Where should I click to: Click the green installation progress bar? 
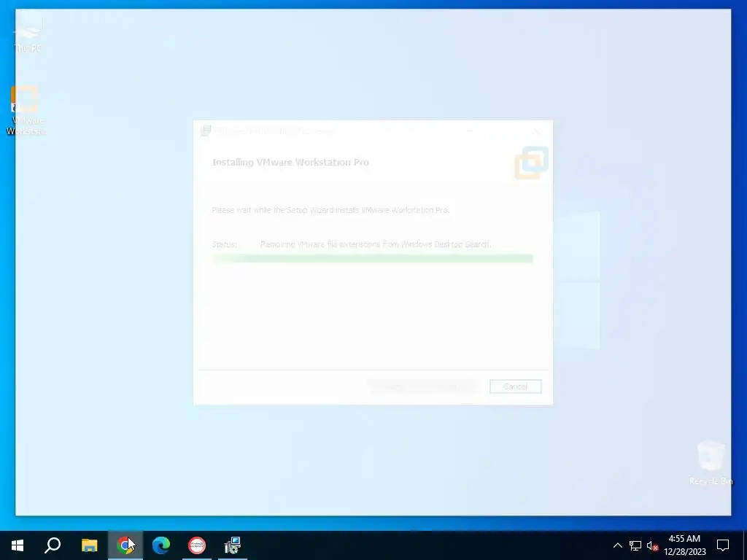pos(373,258)
